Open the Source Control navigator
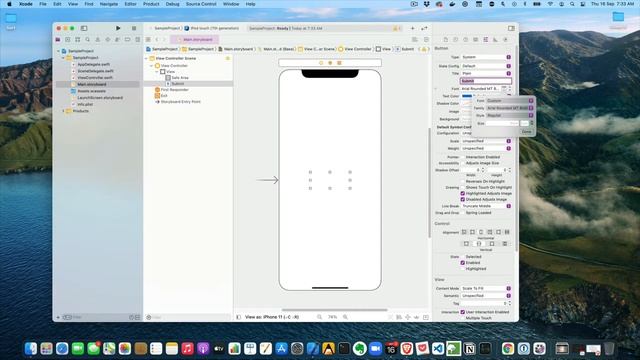The width and height of the screenshot is (640, 360). (x=68, y=40)
